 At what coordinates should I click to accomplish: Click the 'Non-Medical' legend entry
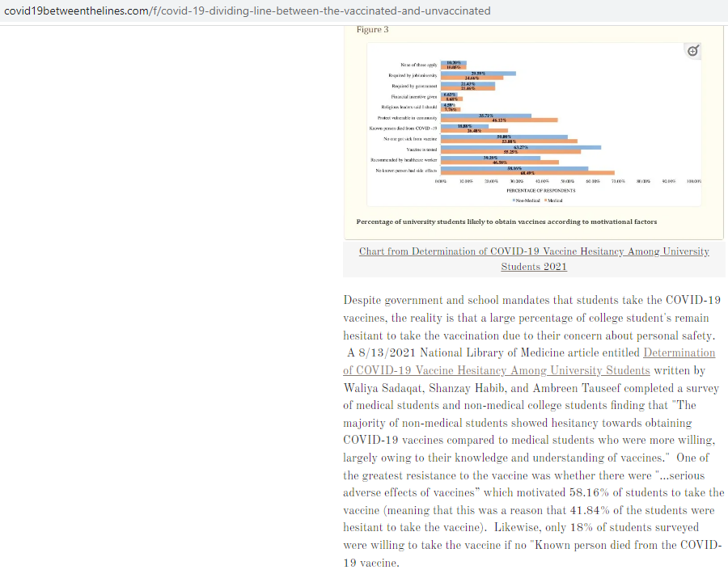click(526, 200)
